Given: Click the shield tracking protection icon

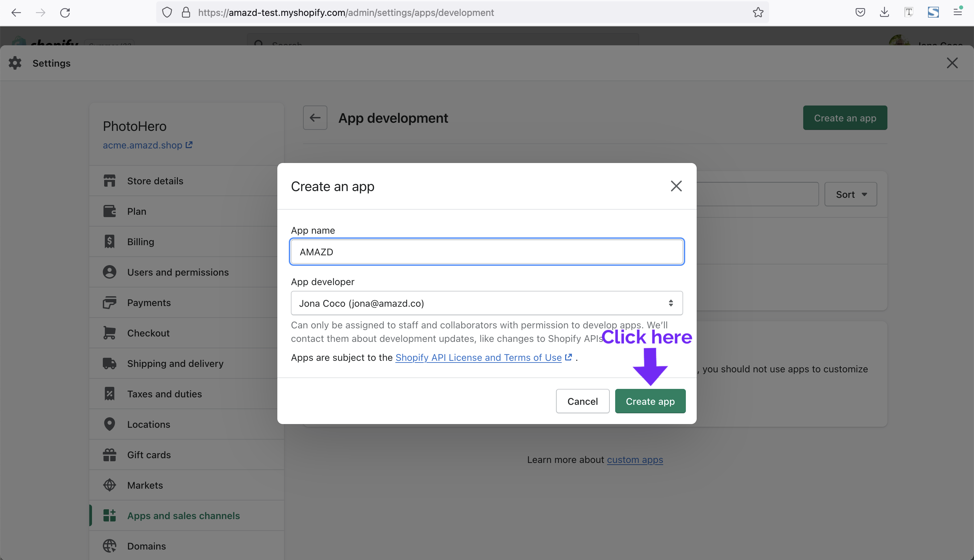Looking at the screenshot, I should [x=167, y=13].
